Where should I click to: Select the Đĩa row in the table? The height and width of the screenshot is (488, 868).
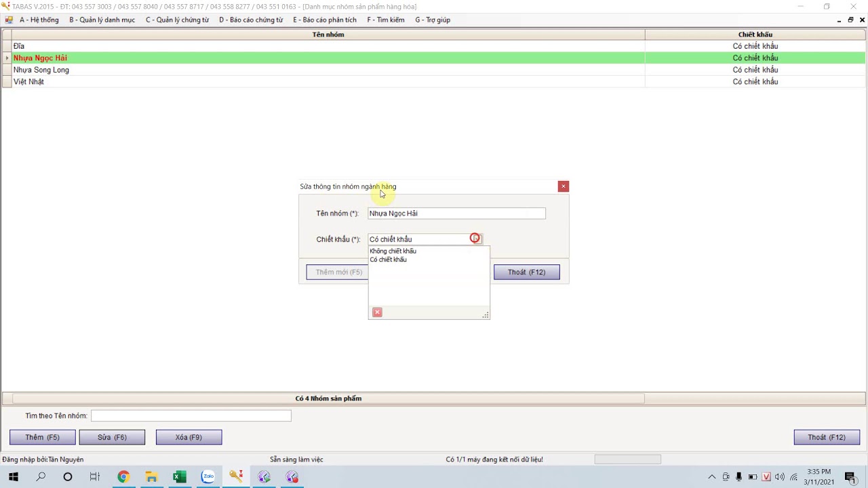pos(434,46)
